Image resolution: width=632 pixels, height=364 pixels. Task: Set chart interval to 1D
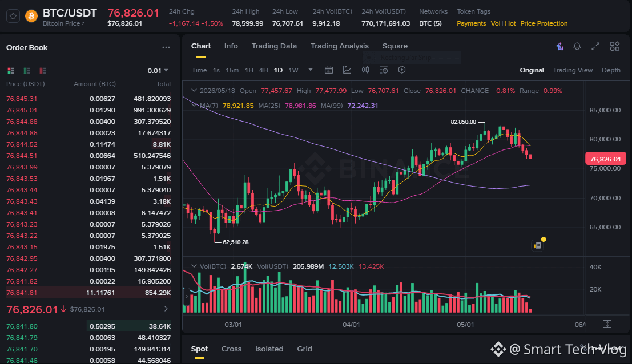(278, 70)
